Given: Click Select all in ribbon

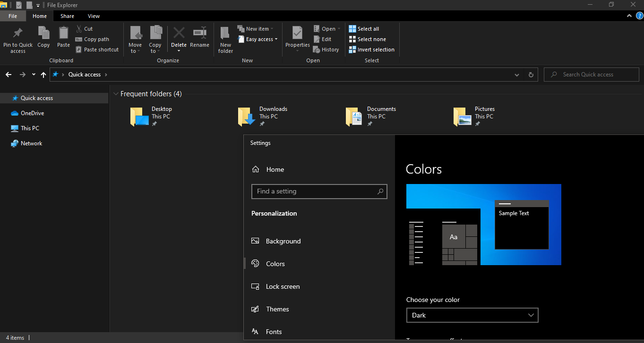Looking at the screenshot, I should tap(364, 29).
